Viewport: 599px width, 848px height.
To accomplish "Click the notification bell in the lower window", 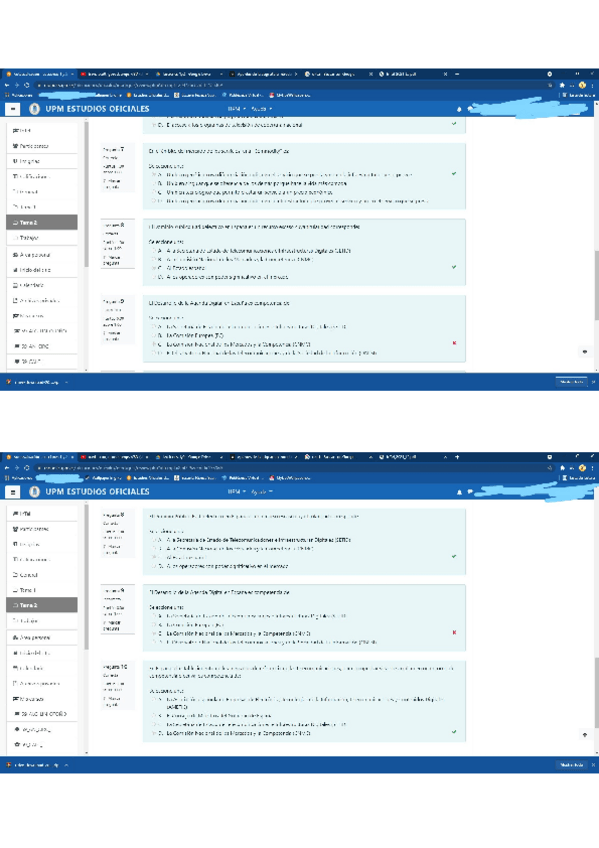I will 460,492.
